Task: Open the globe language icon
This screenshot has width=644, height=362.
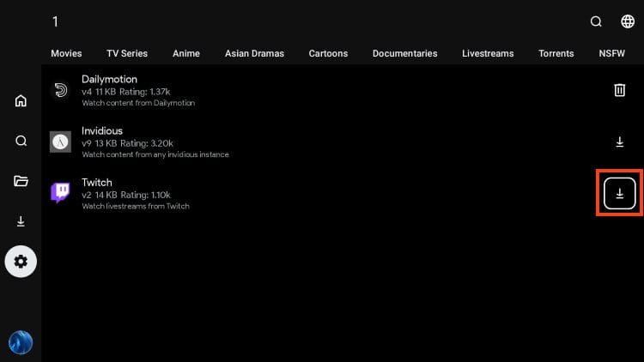Action: point(628,21)
